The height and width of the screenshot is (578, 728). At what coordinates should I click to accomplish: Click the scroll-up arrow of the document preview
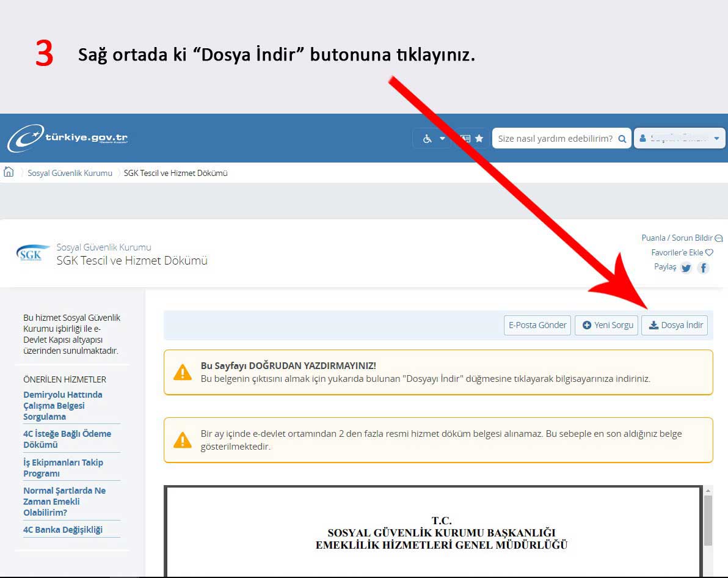point(708,490)
